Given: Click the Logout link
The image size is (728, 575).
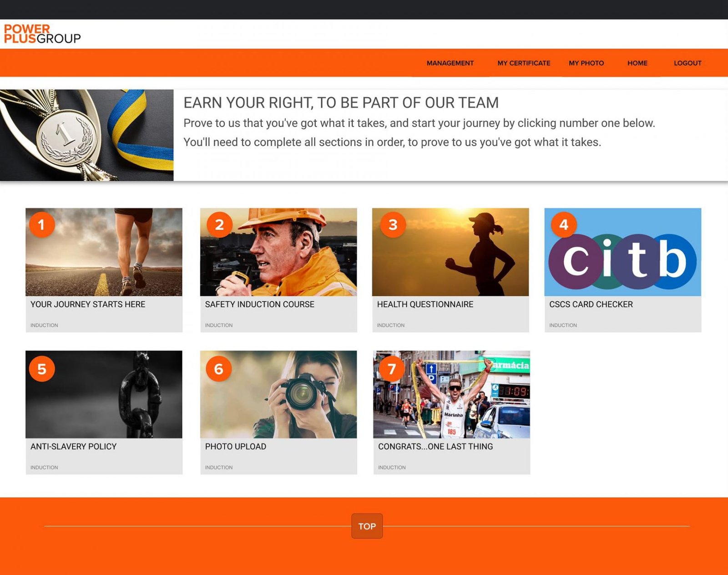Looking at the screenshot, I should [688, 63].
